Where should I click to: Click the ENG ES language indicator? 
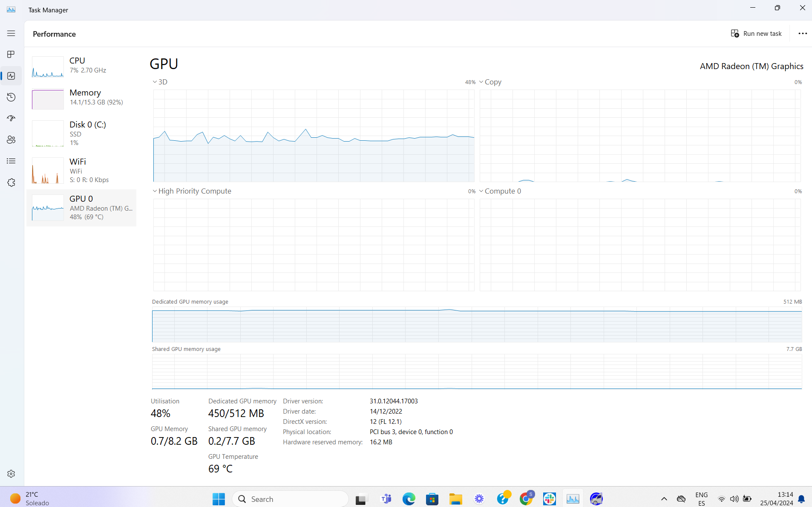(701, 499)
